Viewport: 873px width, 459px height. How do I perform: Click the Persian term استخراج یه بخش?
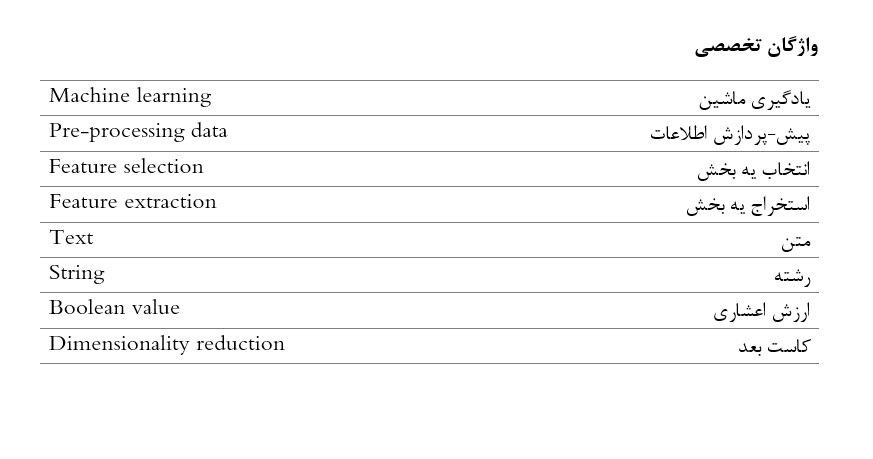point(748,205)
